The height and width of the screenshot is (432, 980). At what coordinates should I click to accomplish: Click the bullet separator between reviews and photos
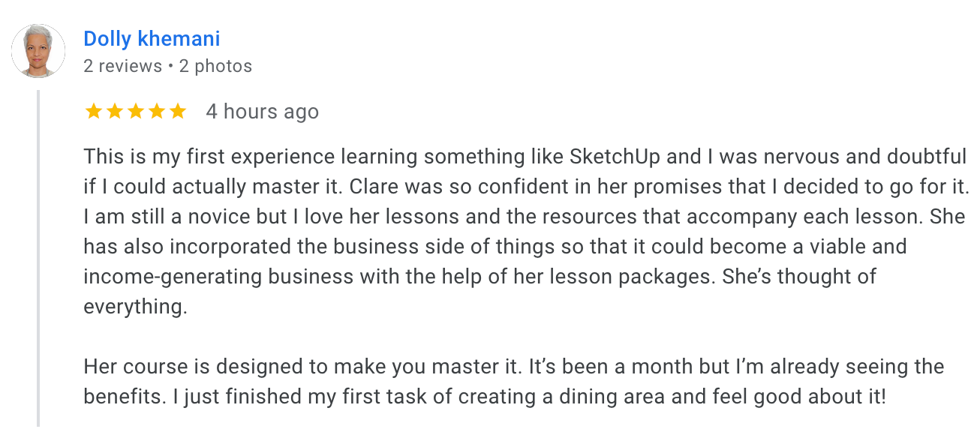pyautogui.click(x=170, y=67)
